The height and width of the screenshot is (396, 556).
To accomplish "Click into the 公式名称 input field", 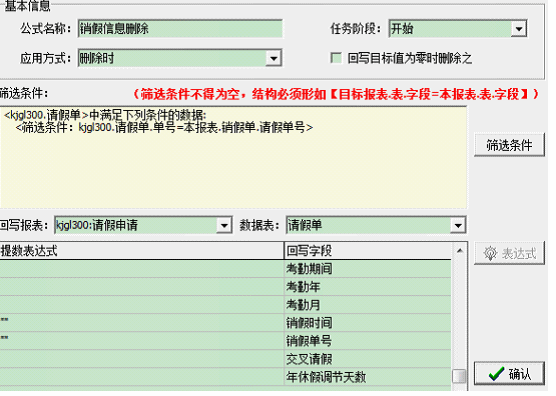I will point(180,29).
